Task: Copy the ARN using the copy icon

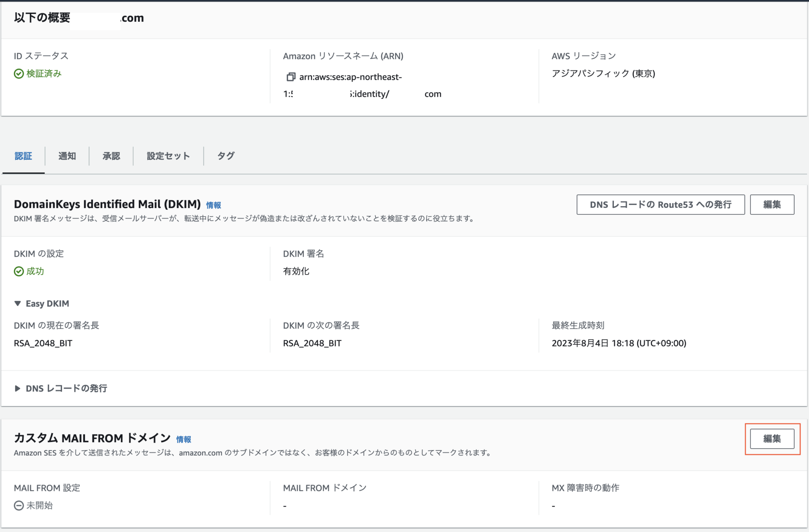Action: pos(291,77)
